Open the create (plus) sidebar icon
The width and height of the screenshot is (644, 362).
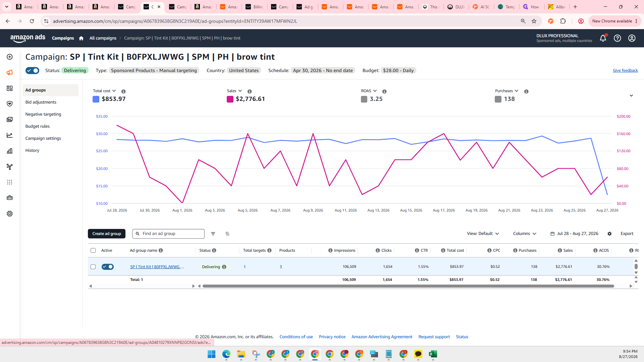point(10,57)
